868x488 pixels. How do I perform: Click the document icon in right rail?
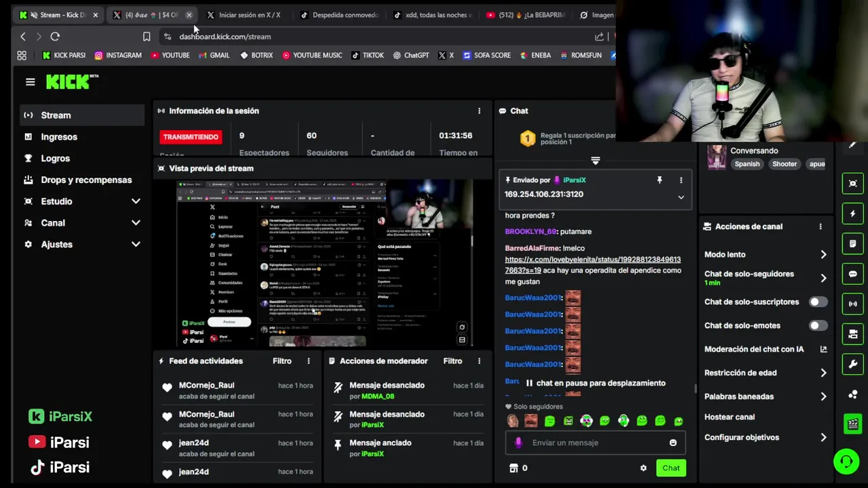coord(853,244)
